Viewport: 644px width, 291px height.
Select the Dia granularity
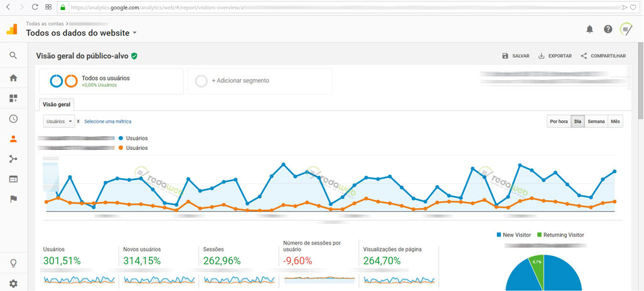[x=577, y=122]
